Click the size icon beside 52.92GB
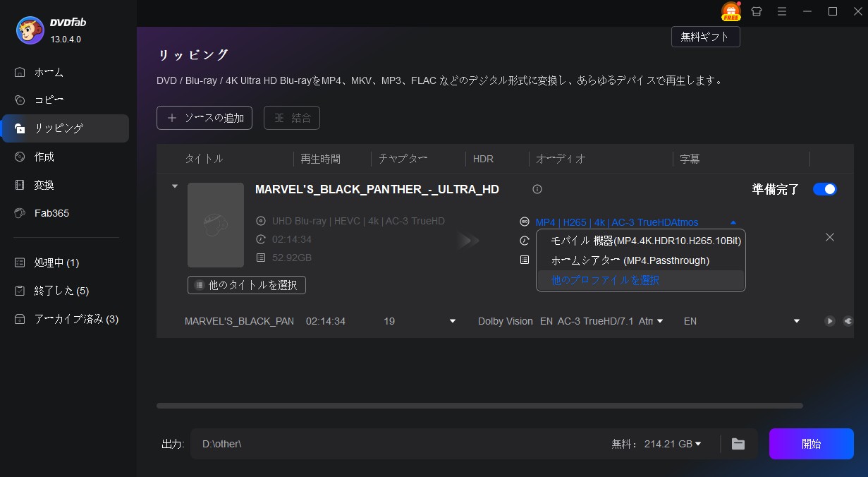 [261, 258]
